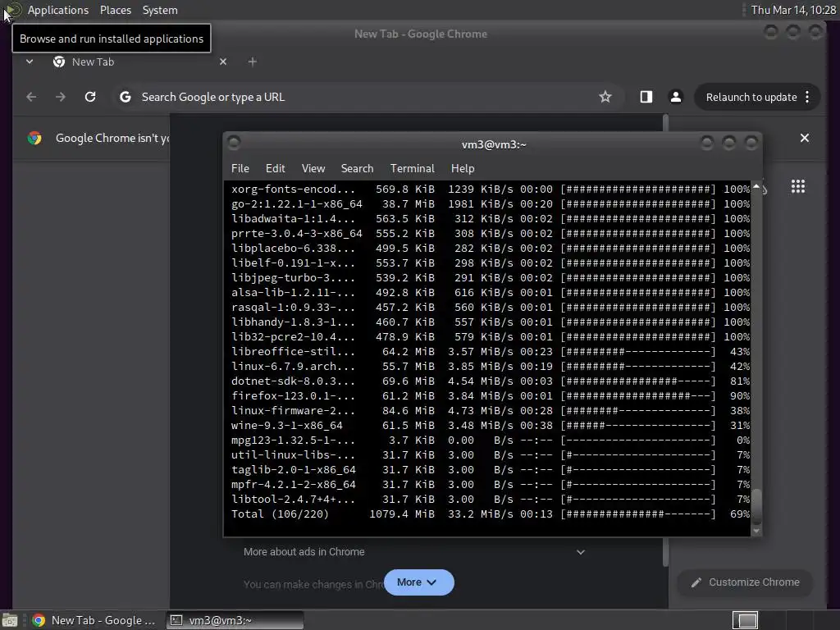
Task: Click the Total (106/220) progress bar
Action: click(638, 514)
